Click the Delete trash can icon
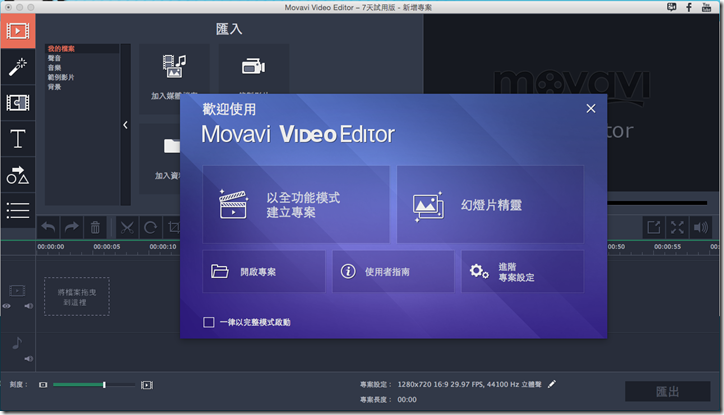Viewport: 724px width, 415px height. tap(95, 227)
